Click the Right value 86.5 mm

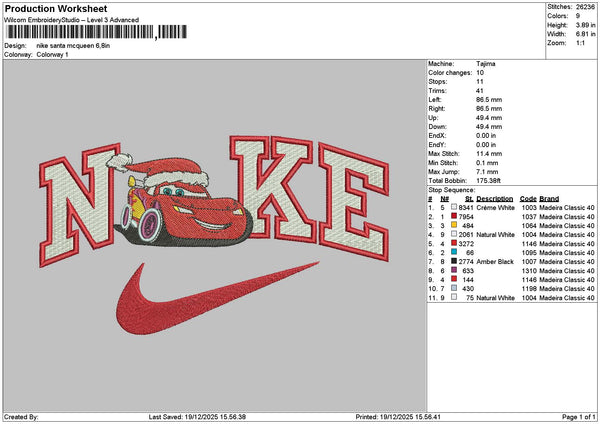tap(489, 109)
